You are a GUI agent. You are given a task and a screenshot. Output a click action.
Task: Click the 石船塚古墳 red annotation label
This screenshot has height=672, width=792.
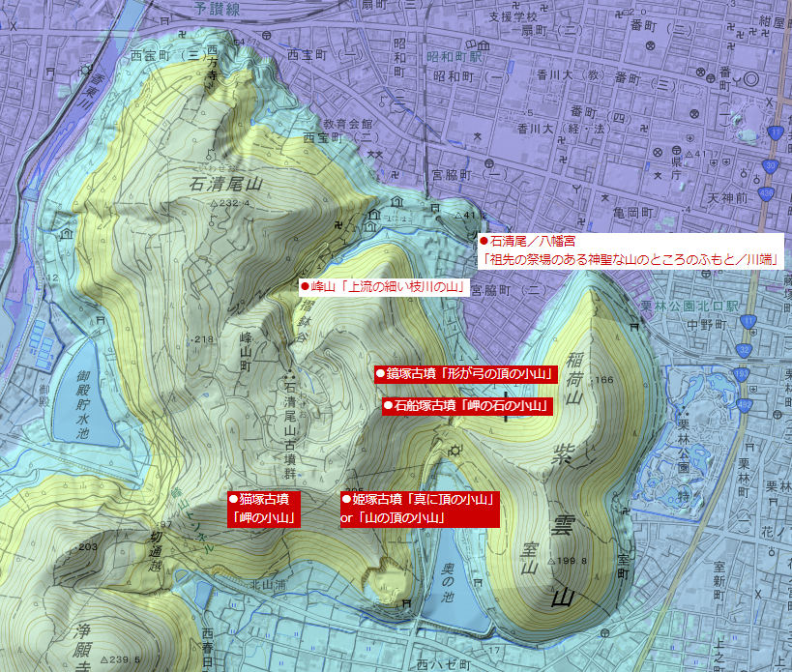(469, 406)
